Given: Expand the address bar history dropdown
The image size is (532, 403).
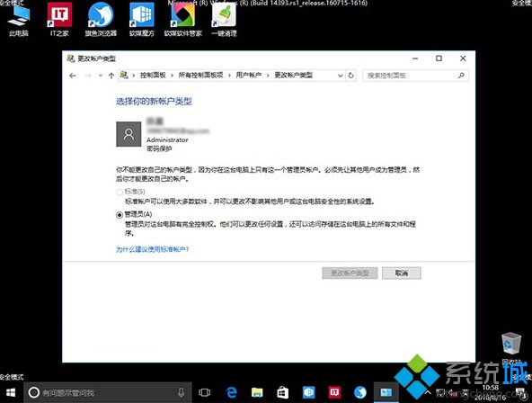Looking at the screenshot, I should tap(340, 76).
